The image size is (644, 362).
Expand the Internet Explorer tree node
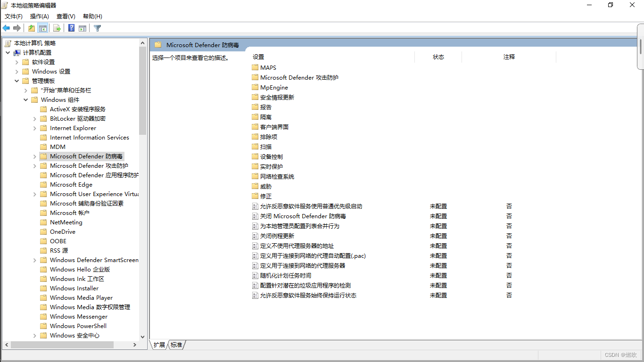pos(35,128)
